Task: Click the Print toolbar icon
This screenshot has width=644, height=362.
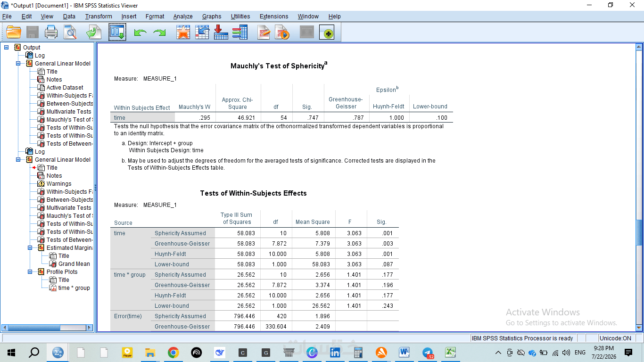Action: (51, 32)
